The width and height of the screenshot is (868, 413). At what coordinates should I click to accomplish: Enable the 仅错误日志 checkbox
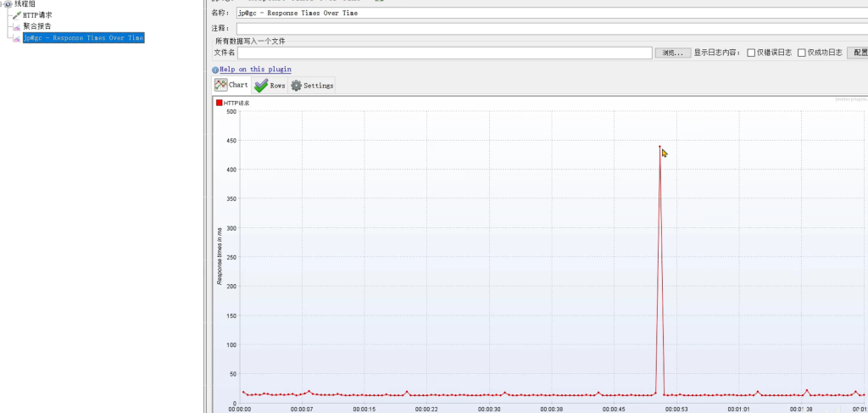751,53
